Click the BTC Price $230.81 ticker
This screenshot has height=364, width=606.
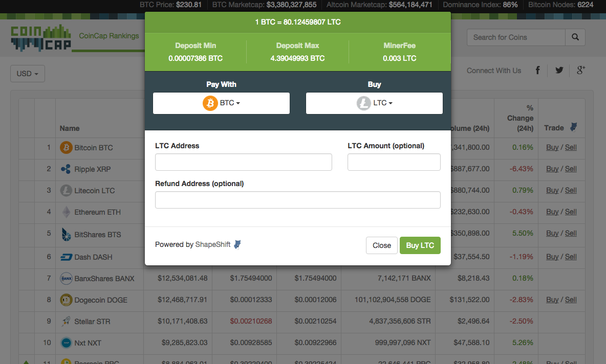(170, 5)
